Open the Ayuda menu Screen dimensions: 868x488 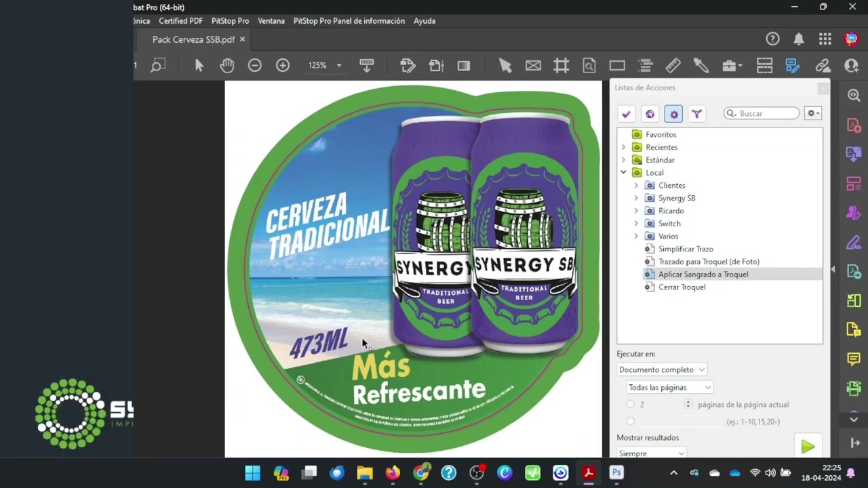tap(425, 21)
